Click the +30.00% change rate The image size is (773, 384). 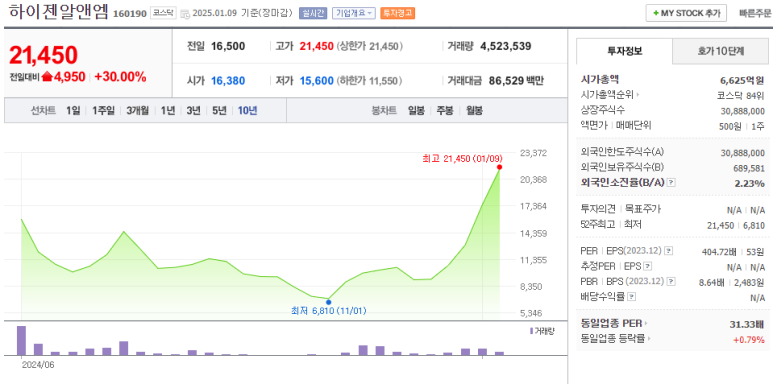120,77
